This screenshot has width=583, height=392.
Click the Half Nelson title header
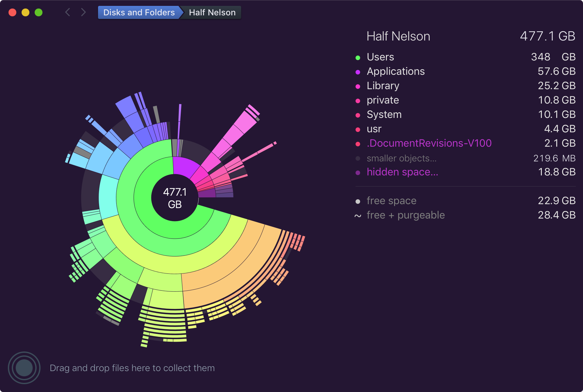(x=398, y=36)
